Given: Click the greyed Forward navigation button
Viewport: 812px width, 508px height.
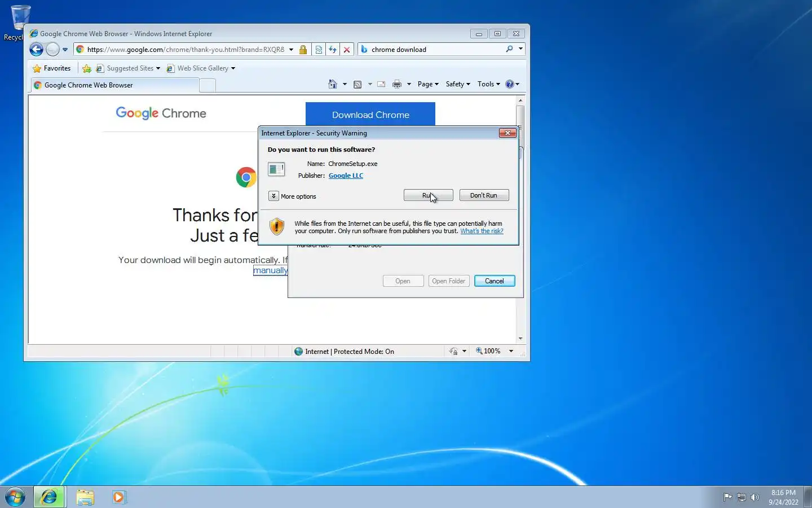Looking at the screenshot, I should point(52,50).
